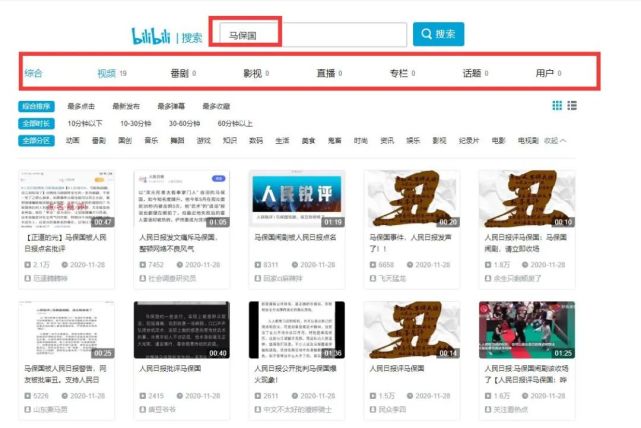The image size is (641, 428).
Task: Open uploader 关注看热点 profile
Action: point(506,409)
